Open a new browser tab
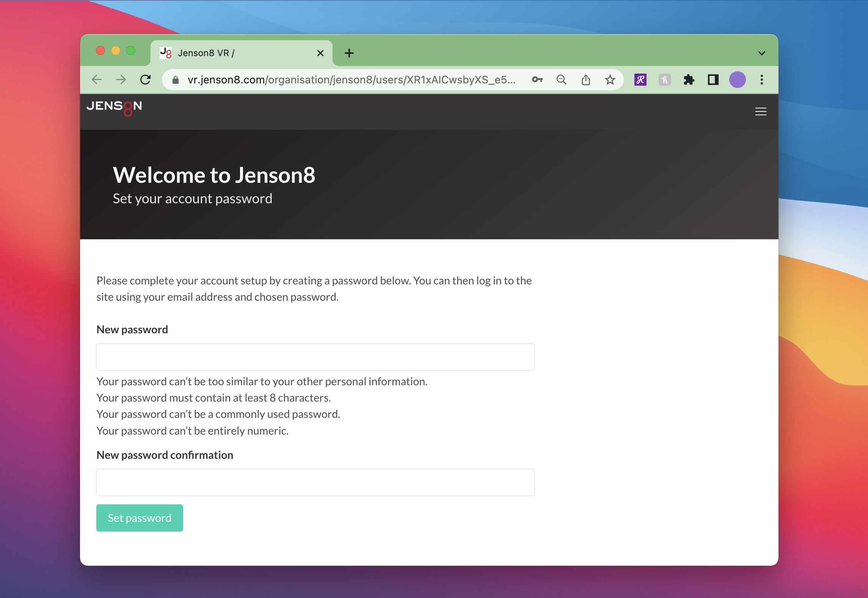868x598 pixels. (x=349, y=53)
